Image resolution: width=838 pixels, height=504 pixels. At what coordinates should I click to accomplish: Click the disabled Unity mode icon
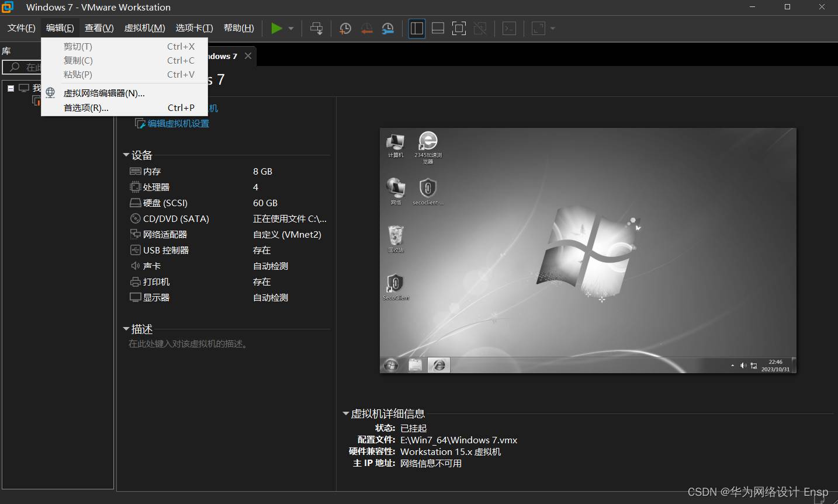pyautogui.click(x=480, y=28)
